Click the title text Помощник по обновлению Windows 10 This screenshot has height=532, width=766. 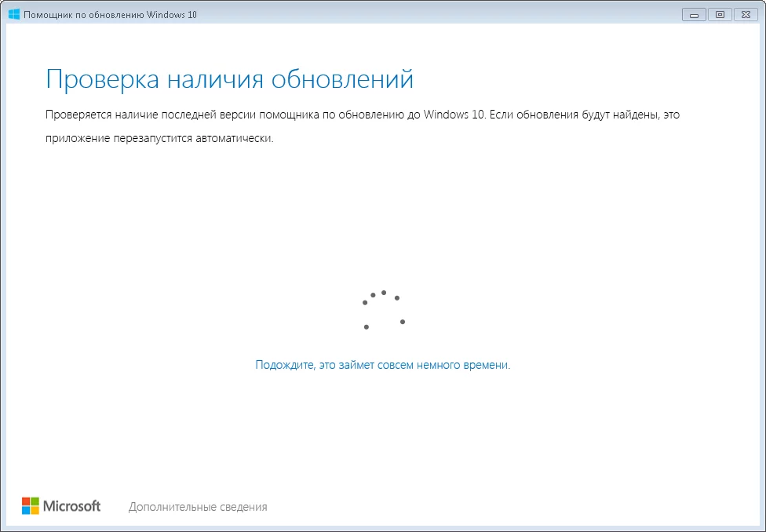110,15
